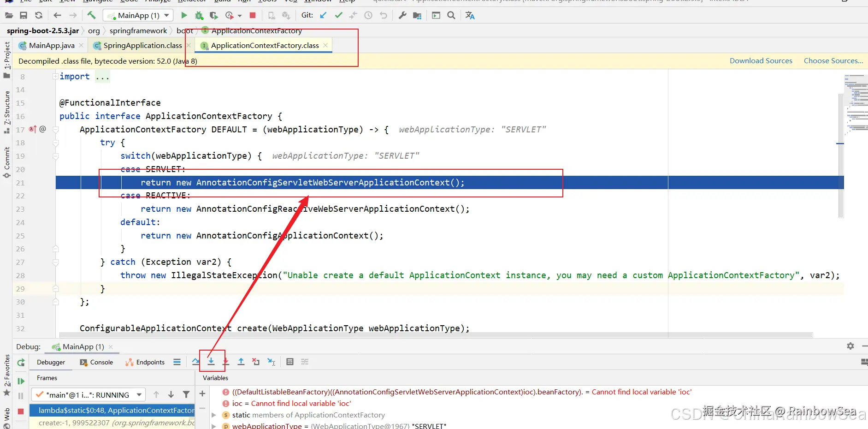This screenshot has width=868, height=429.
Task: Open Git history with the clock icon
Action: pos(368,15)
